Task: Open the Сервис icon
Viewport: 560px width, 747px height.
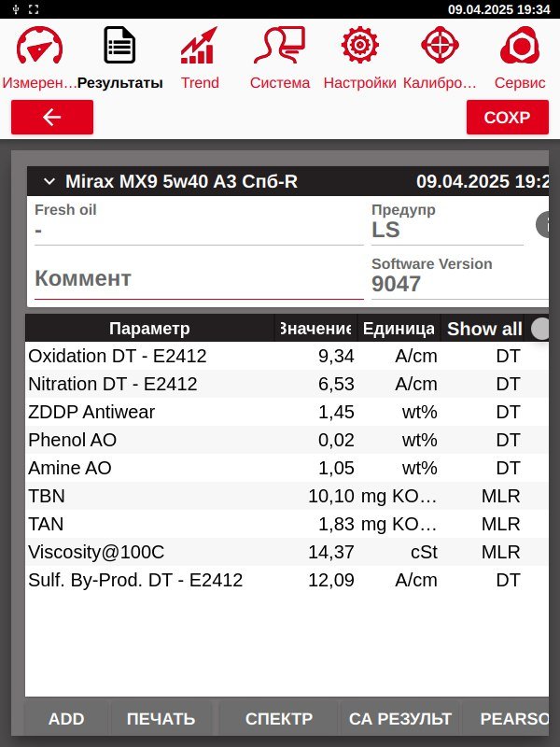Action: coord(520,45)
